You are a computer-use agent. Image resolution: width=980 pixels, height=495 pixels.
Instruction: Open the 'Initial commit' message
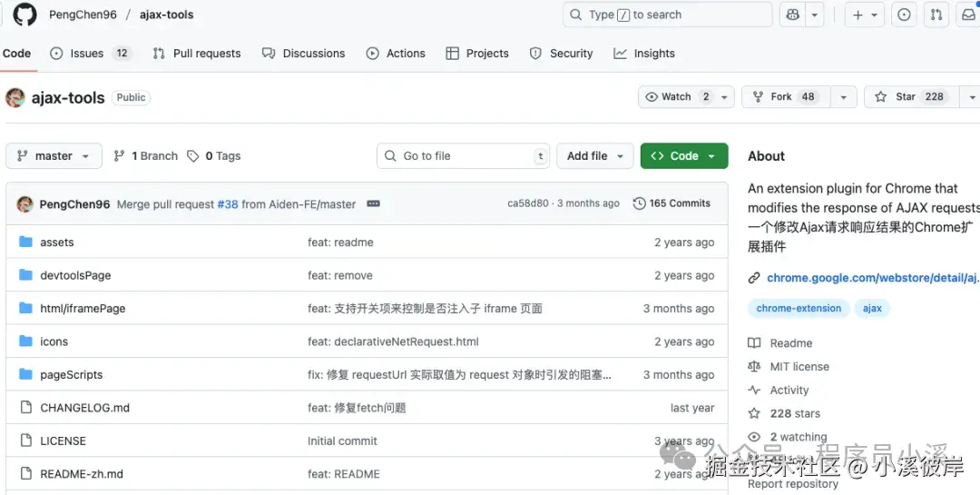coord(342,441)
